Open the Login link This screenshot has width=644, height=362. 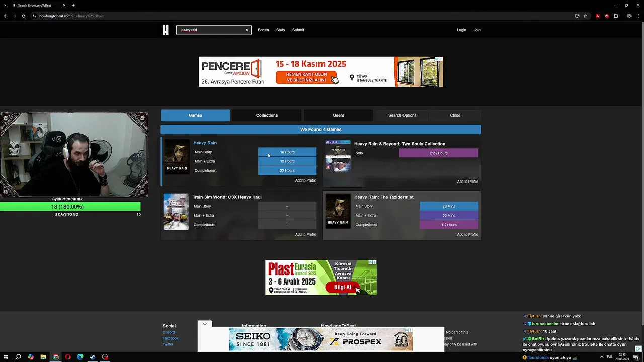(x=461, y=30)
